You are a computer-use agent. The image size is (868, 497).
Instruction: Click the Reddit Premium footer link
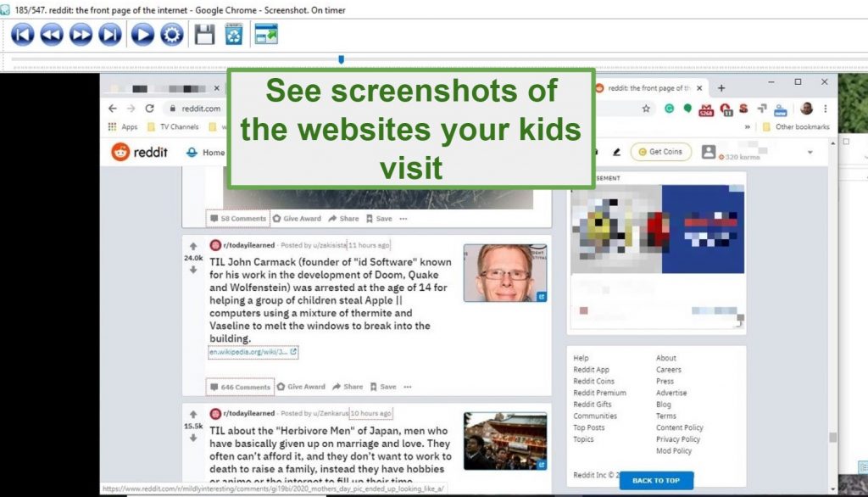click(x=599, y=393)
